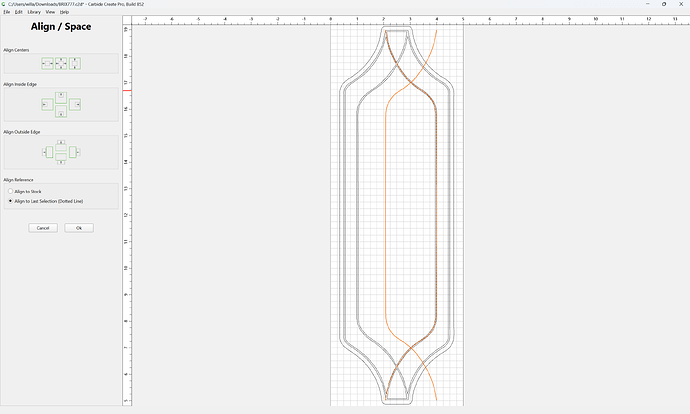Align to outside bottom edge icon

point(61,159)
